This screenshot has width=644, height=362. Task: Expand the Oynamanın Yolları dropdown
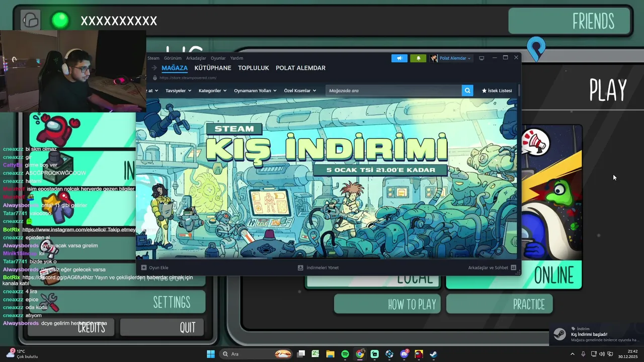coord(255,90)
